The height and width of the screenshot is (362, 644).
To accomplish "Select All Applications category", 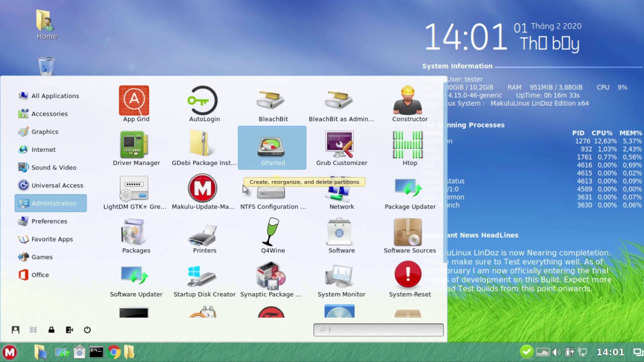I will pyautogui.click(x=50, y=96).
